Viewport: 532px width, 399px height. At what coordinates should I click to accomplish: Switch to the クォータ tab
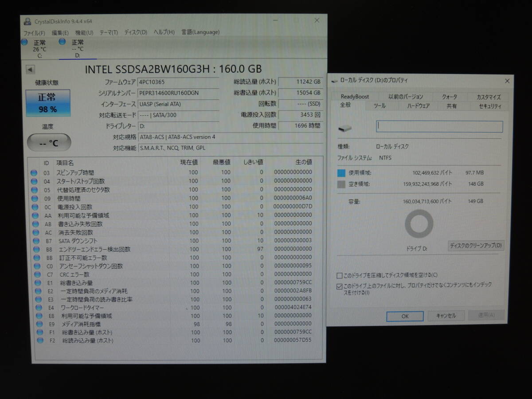450,97
